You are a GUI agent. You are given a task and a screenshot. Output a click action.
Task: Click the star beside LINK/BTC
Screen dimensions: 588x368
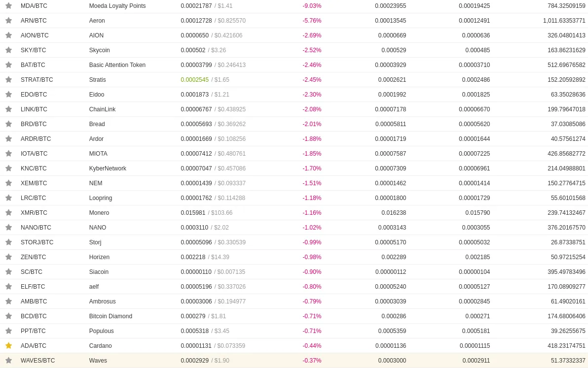(8, 109)
